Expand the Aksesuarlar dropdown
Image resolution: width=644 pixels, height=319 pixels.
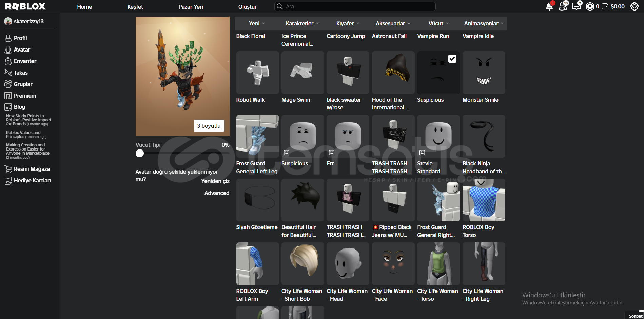pos(393,23)
